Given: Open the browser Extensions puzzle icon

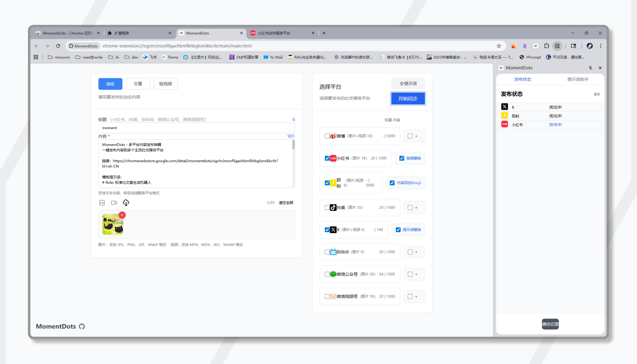Looking at the screenshot, I should coord(546,46).
